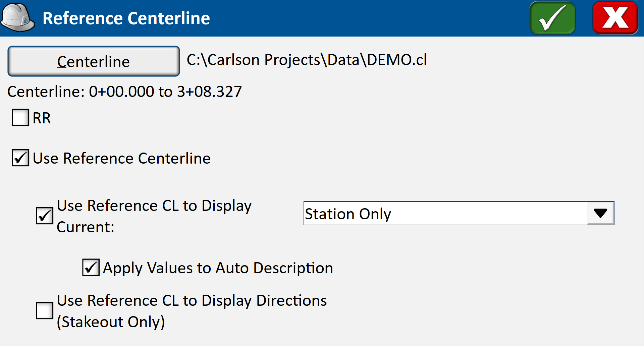644x346 pixels.
Task: Click the Reference Centerline title text
Action: [126, 18]
